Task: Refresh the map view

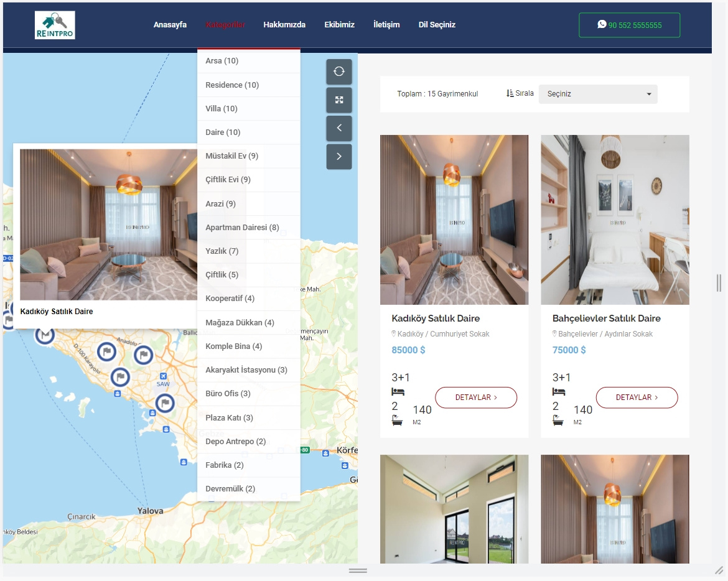Action: (x=339, y=72)
